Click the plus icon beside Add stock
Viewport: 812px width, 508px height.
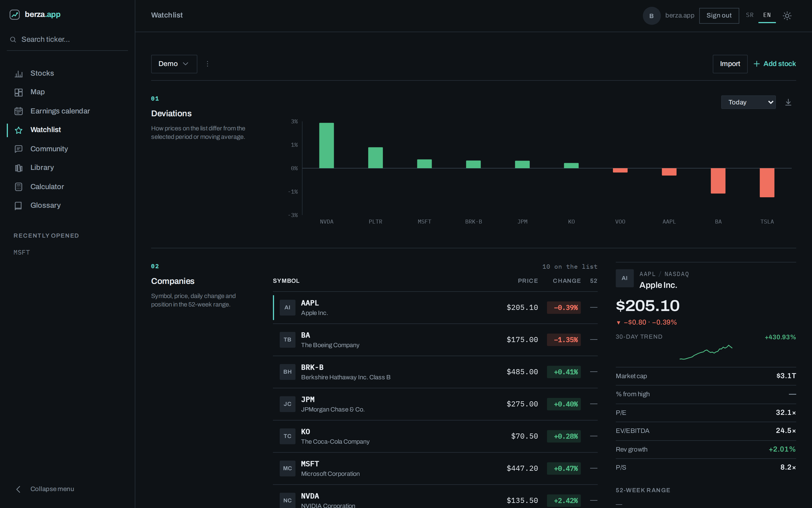tap(757, 64)
